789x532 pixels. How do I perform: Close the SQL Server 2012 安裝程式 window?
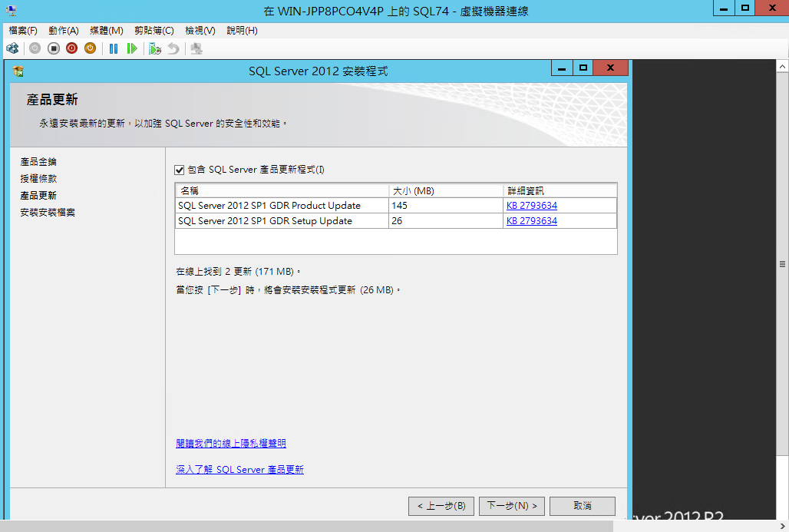[x=610, y=68]
